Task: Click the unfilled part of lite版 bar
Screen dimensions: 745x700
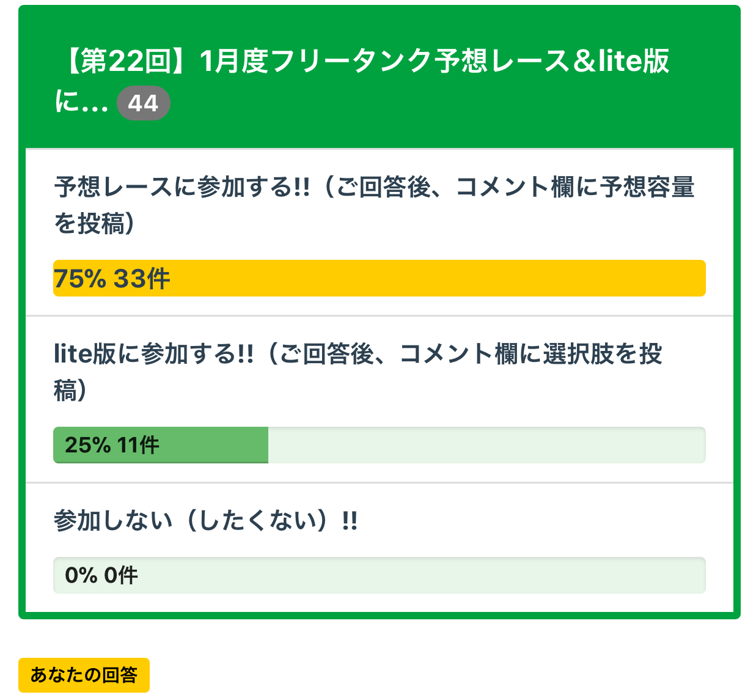Action: click(x=486, y=445)
